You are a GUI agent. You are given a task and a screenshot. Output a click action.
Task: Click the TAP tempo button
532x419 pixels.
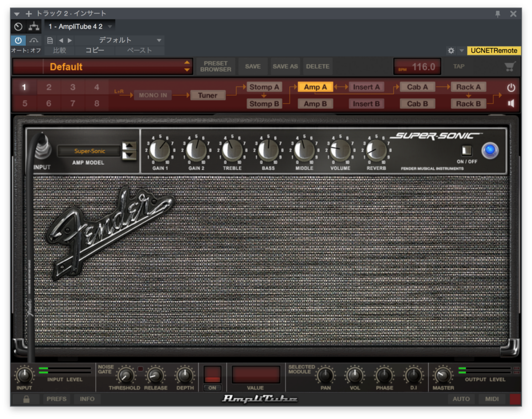point(459,67)
